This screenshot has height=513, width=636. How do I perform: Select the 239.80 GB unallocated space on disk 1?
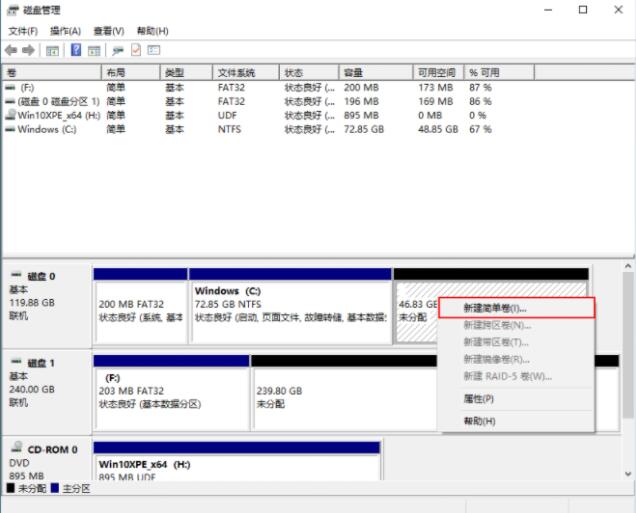pos(344,393)
